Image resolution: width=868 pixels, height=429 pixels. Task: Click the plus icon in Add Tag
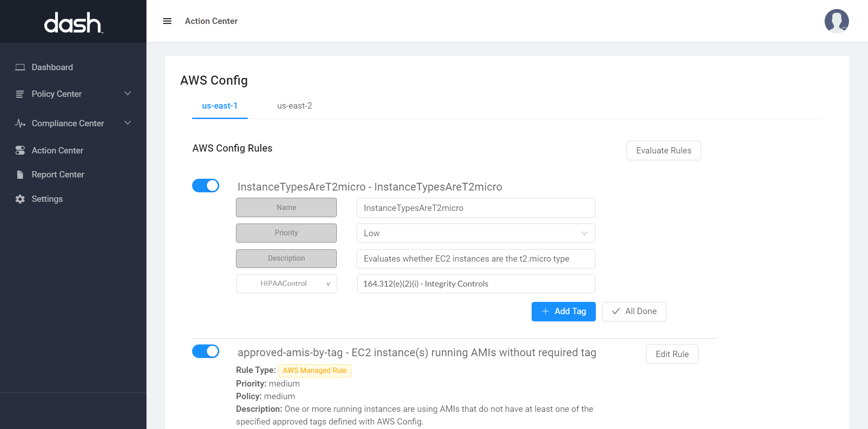[x=545, y=311]
